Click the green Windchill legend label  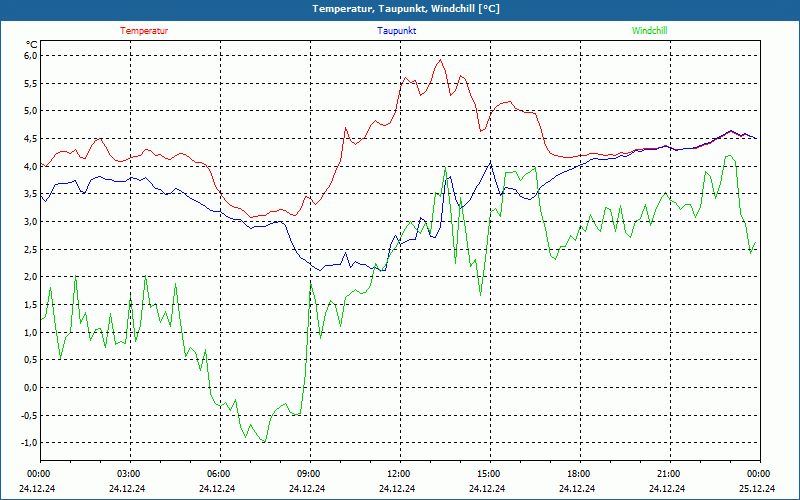tap(649, 31)
